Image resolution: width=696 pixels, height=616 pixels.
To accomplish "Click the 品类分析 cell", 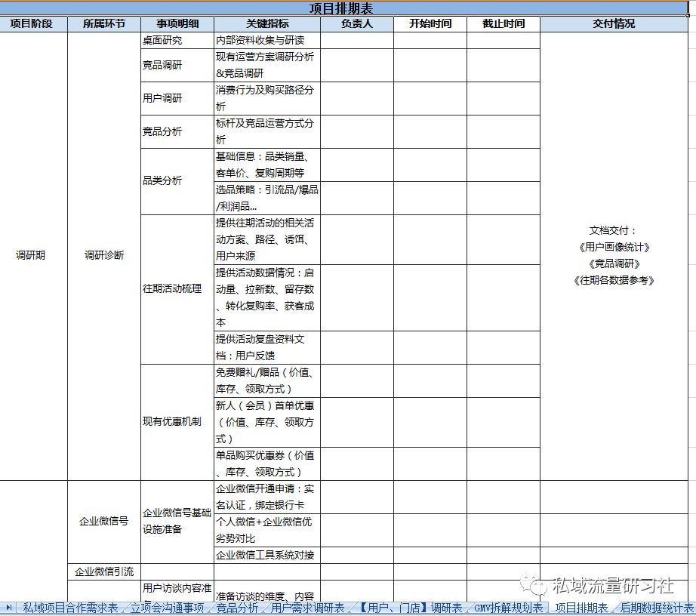I will 177,181.
